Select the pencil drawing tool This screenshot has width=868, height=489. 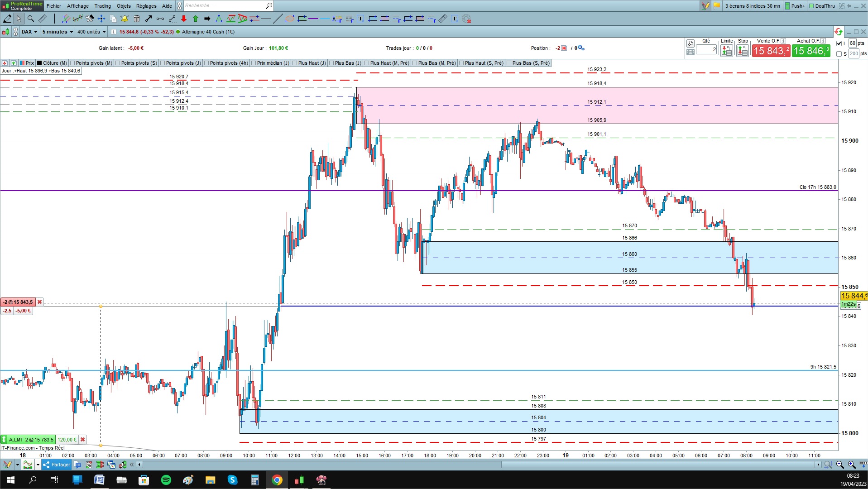tap(7, 19)
